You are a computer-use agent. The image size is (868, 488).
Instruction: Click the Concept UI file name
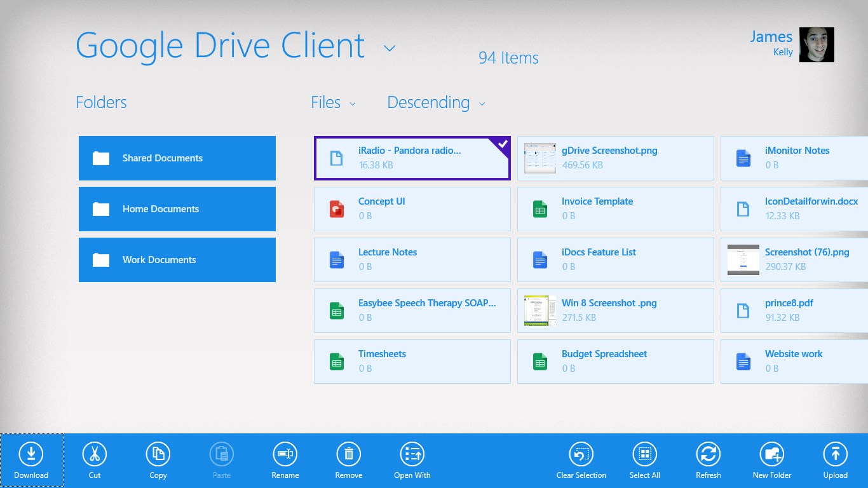pyautogui.click(x=381, y=201)
